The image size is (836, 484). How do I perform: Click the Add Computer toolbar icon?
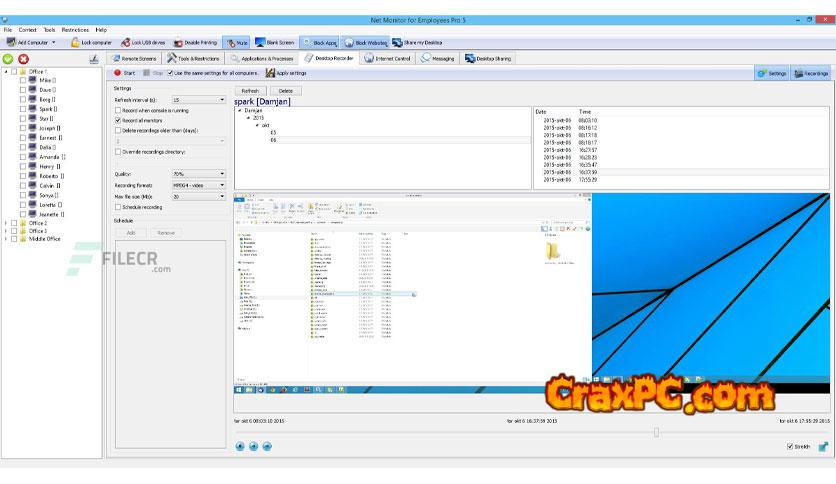pos(11,42)
